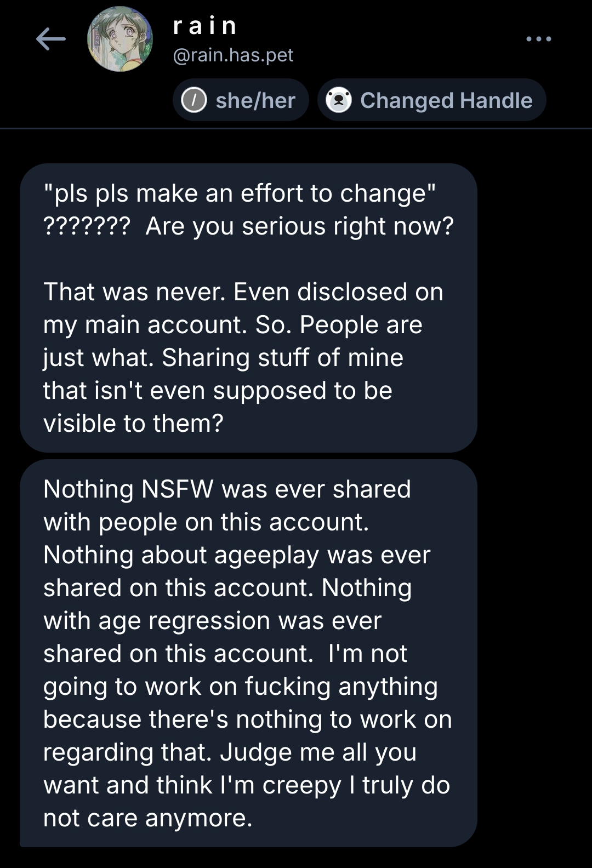
Task: Click the "visible to them?" line
Action: click(133, 424)
